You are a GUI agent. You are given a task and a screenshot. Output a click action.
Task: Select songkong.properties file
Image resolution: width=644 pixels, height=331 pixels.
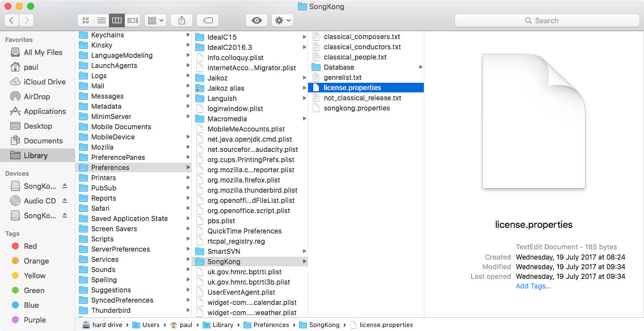(366, 108)
